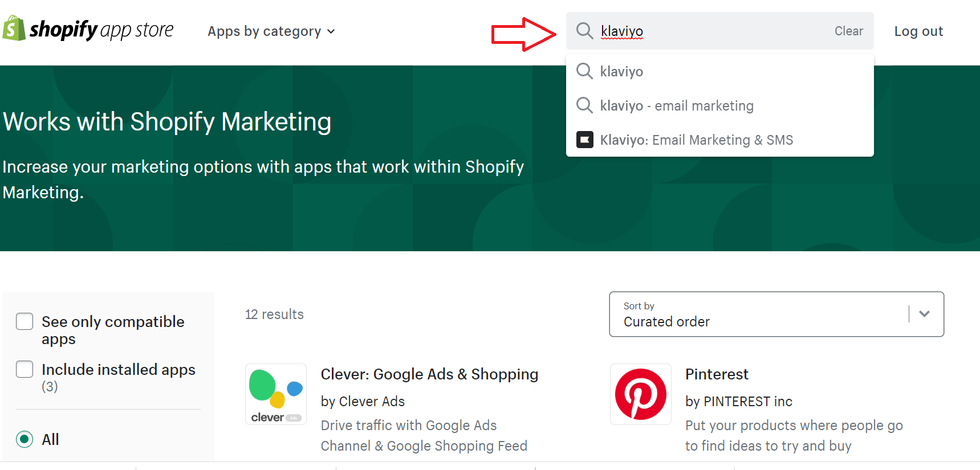Viewport: 980px width, 470px height.
Task: Click the Klaviyo app icon in suggestions
Action: coord(585,140)
